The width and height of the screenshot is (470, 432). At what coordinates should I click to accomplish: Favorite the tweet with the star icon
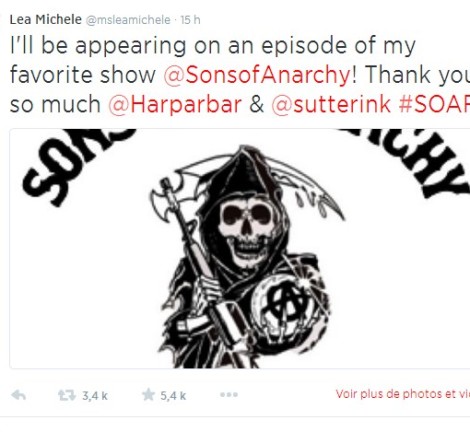[148, 395]
